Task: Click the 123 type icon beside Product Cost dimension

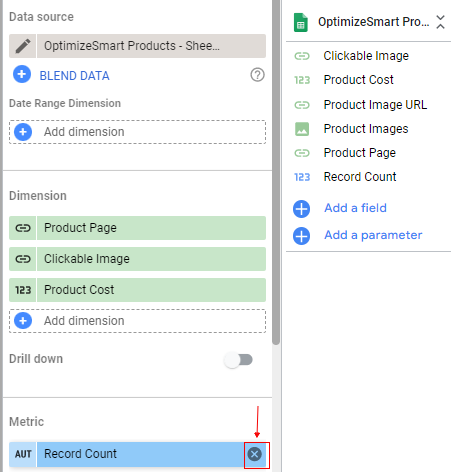Action: pyautogui.click(x=23, y=290)
